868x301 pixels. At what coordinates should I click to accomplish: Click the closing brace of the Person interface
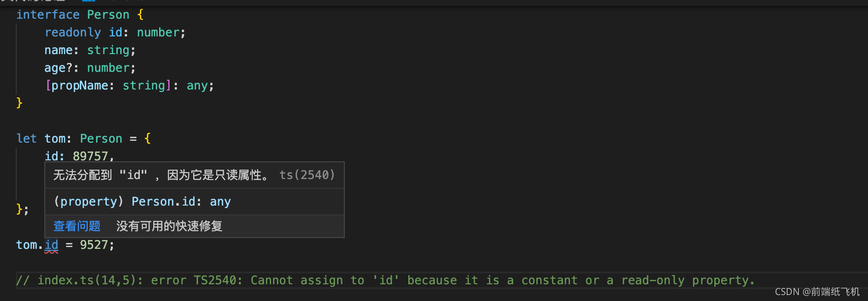[x=19, y=103]
